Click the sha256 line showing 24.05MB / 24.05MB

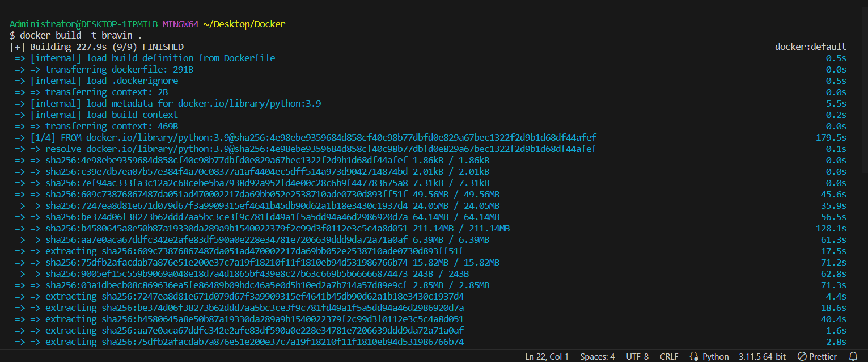[x=257, y=205]
